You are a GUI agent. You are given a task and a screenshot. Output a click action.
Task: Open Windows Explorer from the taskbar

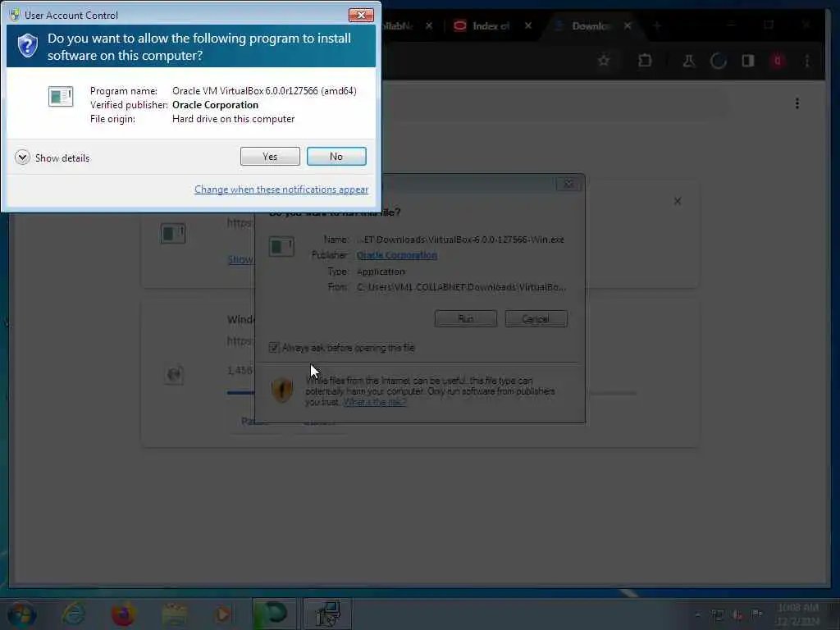pyautogui.click(x=174, y=614)
